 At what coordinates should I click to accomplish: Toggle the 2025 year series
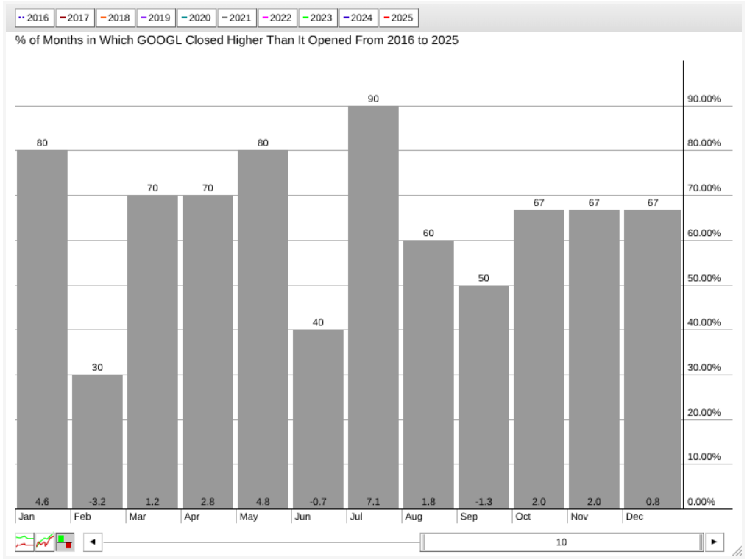[398, 18]
